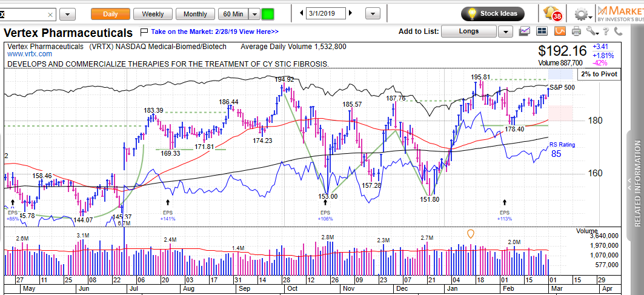This screenshot has width=644, height=295.
Task: Click the flag icon beside Vertex Pharmaceuticals
Action: tap(144, 31)
